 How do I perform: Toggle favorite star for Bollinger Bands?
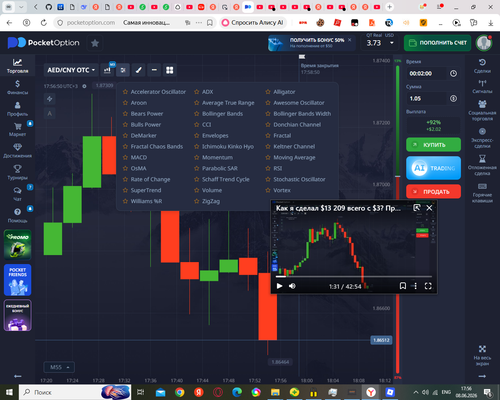tap(197, 114)
